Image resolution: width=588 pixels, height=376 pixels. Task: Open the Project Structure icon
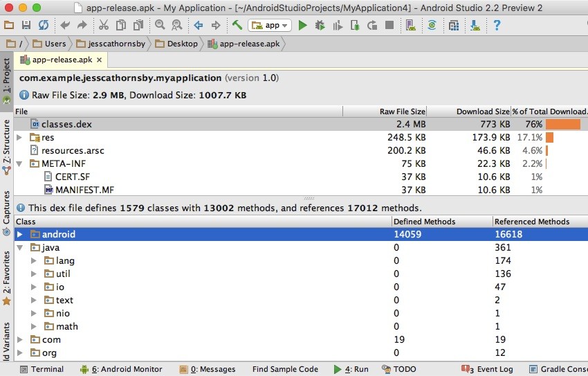click(x=453, y=25)
